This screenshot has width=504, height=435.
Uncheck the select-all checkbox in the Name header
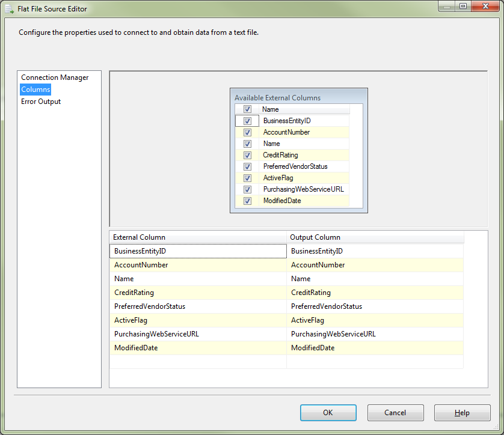tap(247, 109)
